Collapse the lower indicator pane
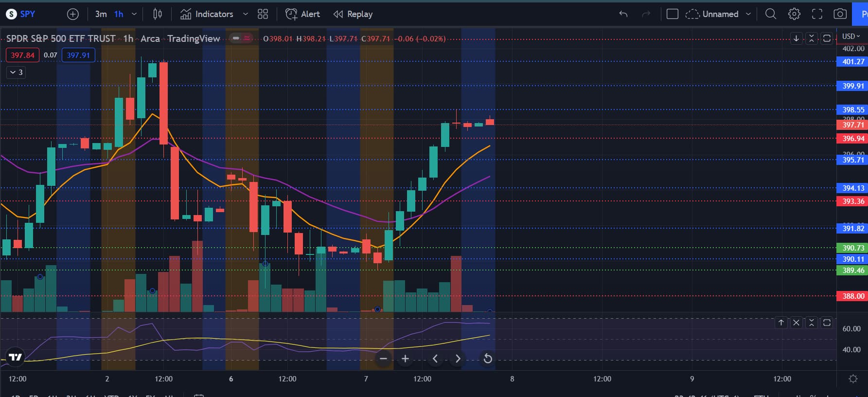 811,323
